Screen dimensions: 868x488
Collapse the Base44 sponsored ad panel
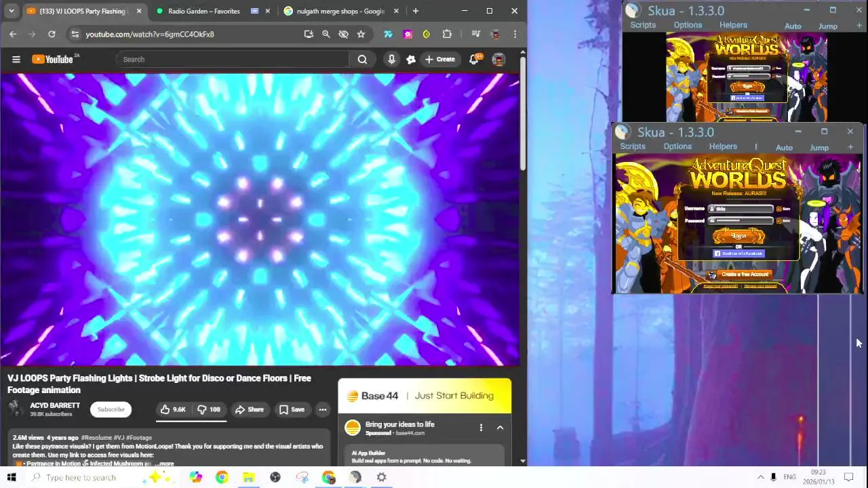[x=500, y=428]
